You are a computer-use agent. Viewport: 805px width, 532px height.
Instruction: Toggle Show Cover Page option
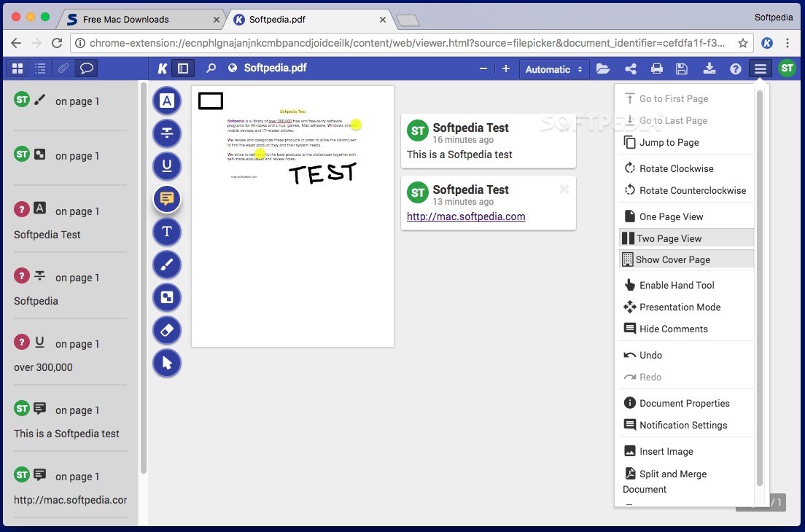coord(686,259)
